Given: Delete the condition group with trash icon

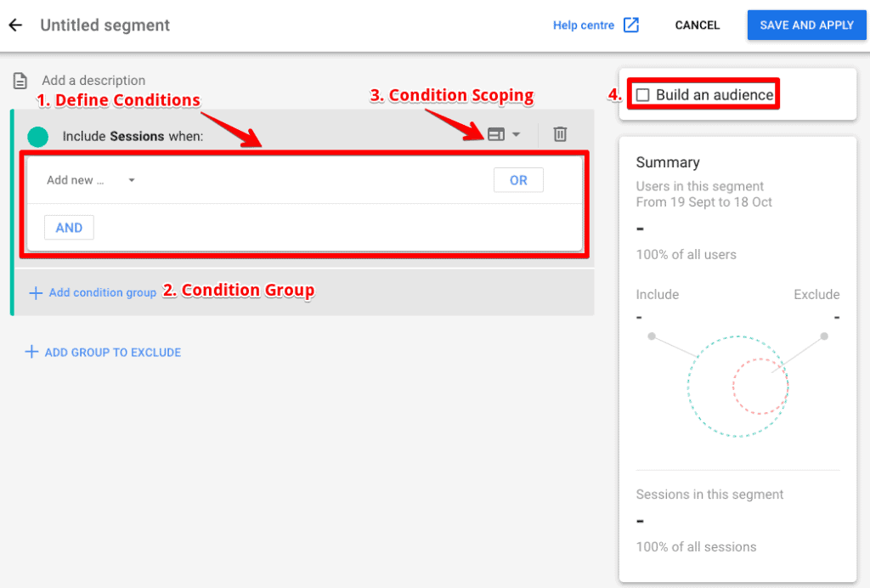Looking at the screenshot, I should pyautogui.click(x=558, y=133).
